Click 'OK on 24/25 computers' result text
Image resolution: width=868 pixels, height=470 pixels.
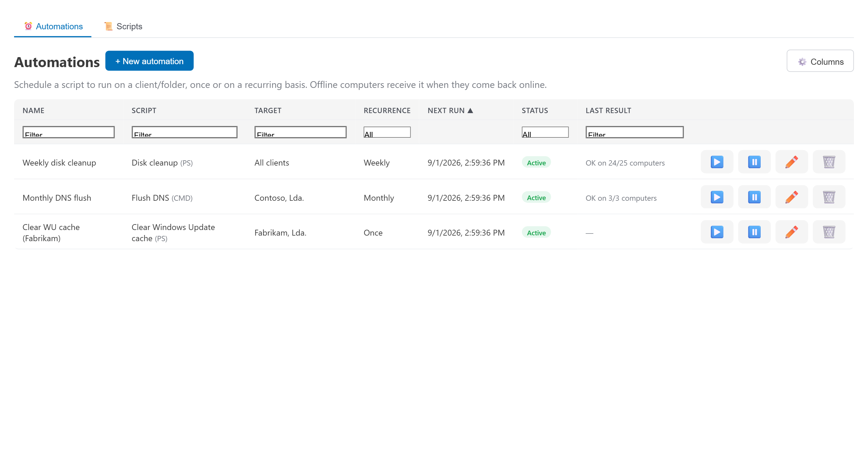coord(625,163)
